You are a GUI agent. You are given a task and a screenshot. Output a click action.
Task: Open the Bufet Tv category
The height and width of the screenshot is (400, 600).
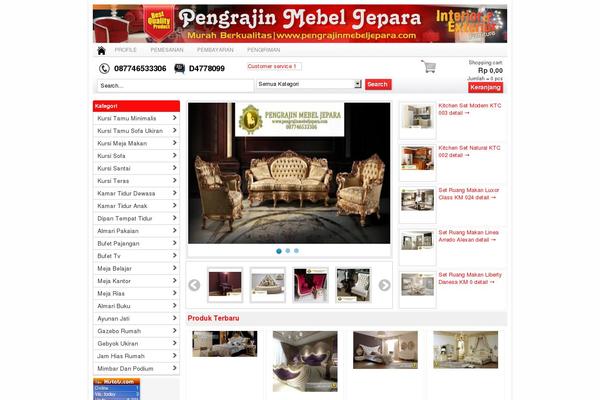(x=136, y=256)
